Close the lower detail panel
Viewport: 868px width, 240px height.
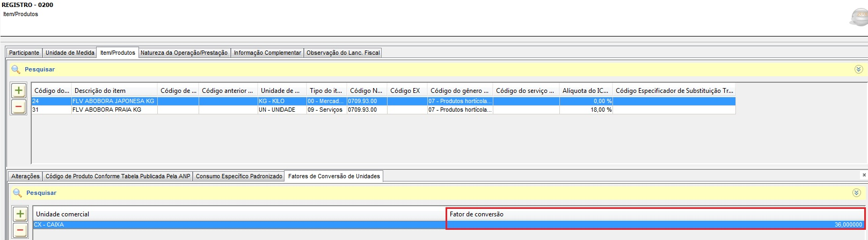pyautogui.click(x=864, y=175)
